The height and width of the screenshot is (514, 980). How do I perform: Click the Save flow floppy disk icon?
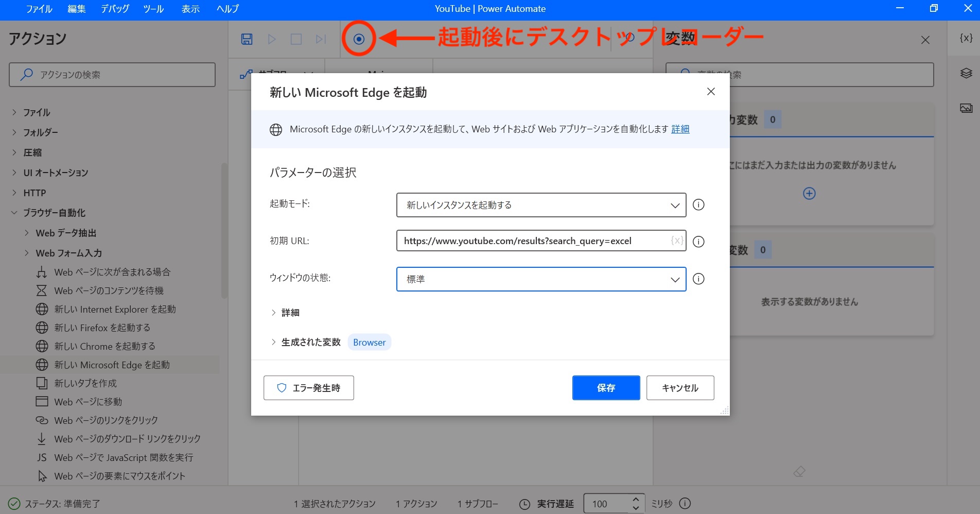pyautogui.click(x=247, y=39)
